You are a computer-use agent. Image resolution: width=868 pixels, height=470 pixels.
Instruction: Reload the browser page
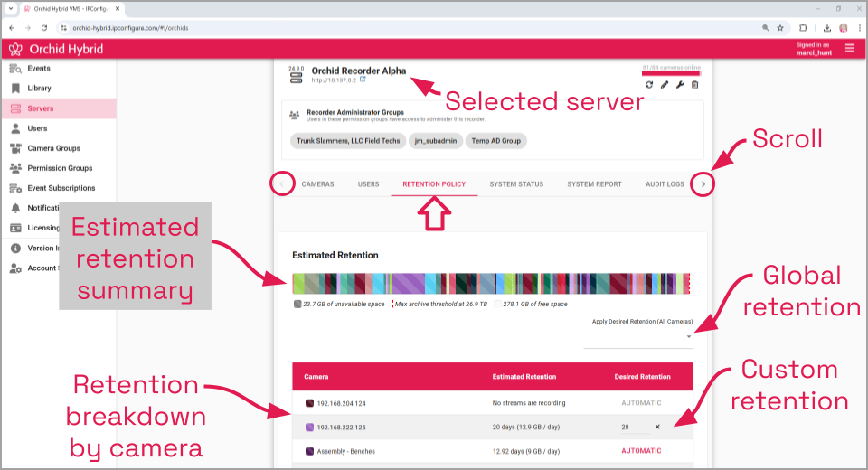tap(44, 28)
